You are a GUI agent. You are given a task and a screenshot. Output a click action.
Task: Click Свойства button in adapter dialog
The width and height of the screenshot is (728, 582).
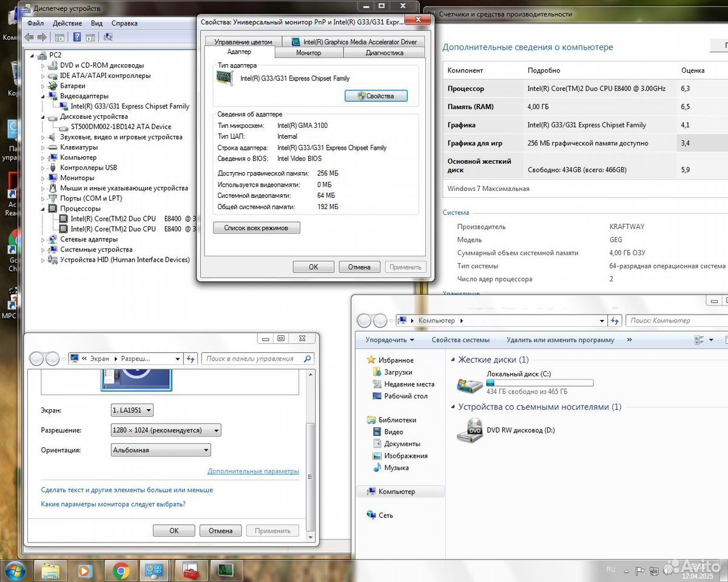point(376,96)
